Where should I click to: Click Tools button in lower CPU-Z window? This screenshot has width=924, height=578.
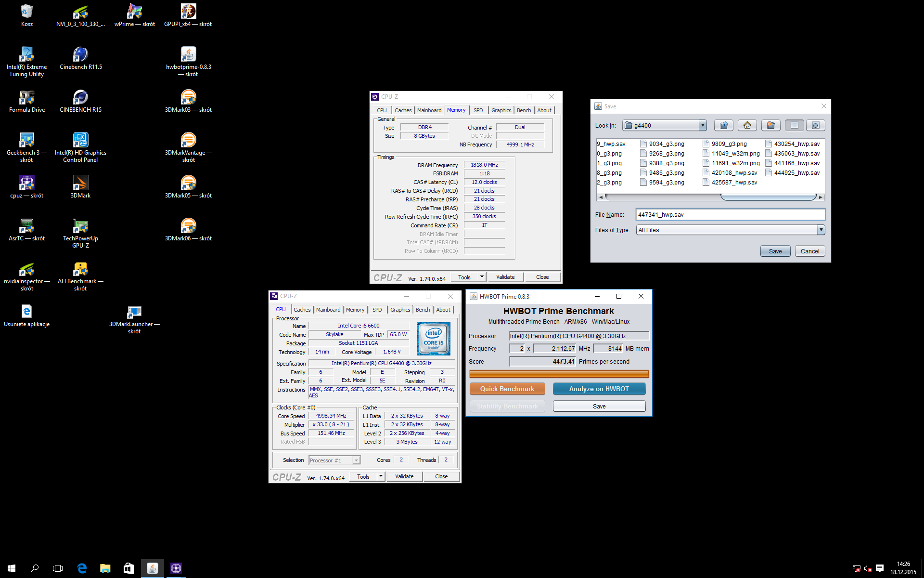pos(363,476)
